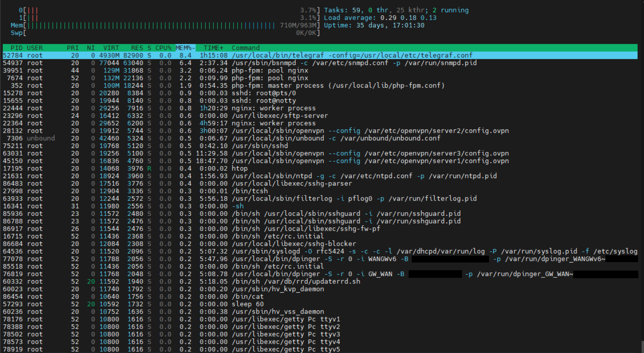Viewport: 644px width, 353px height.
Task: Sort by the PRI column header
Action: (x=73, y=48)
